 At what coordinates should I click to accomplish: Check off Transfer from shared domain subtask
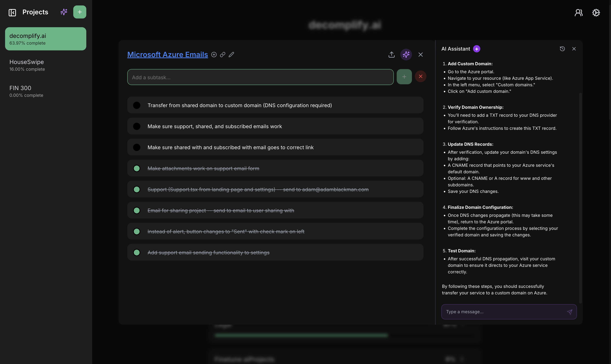[137, 105]
